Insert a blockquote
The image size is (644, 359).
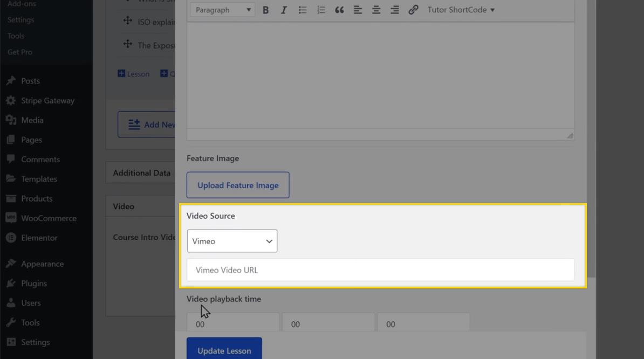tap(339, 10)
